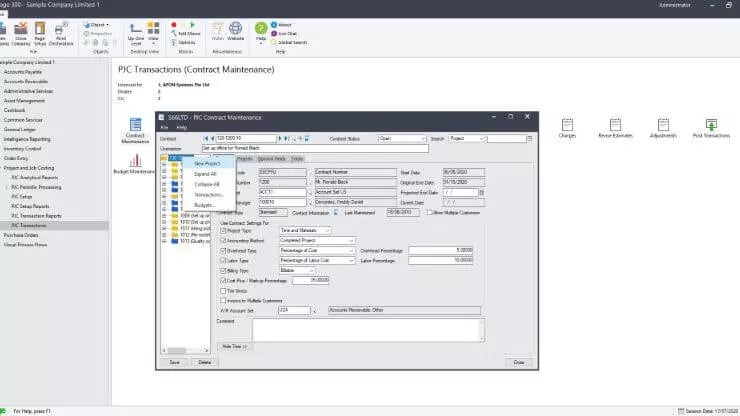Open the File menu in Contract Maintenance
Image resolution: width=740 pixels, height=416 pixels.
point(164,127)
